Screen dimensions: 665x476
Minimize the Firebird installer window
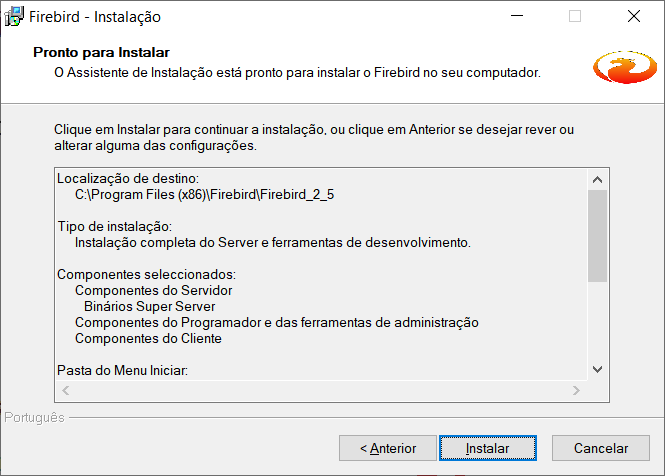pyautogui.click(x=516, y=16)
